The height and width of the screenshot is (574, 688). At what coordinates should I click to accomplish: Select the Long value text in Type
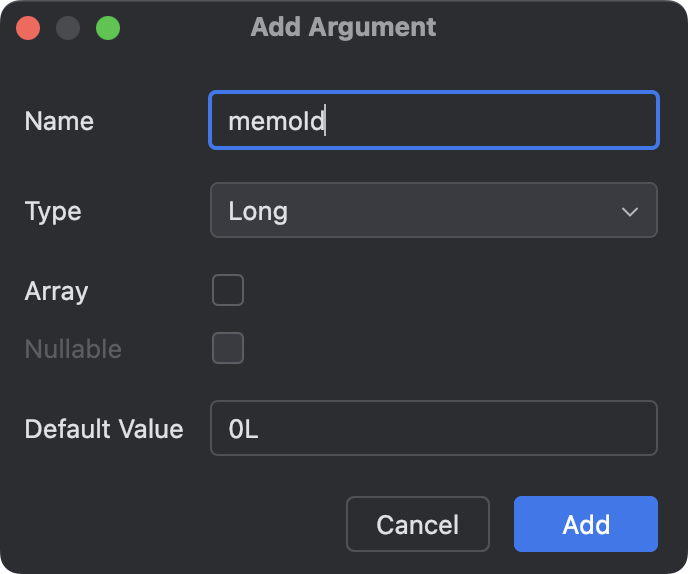tap(258, 211)
